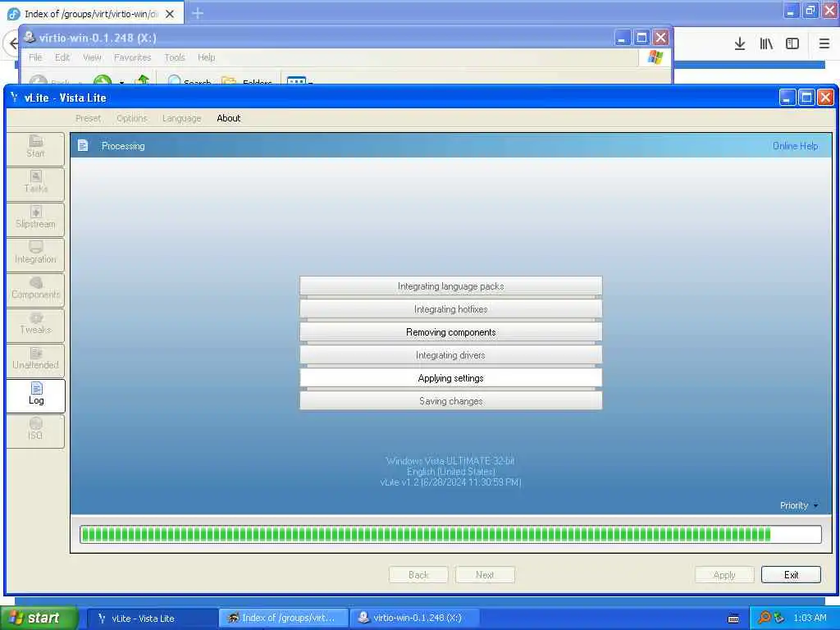This screenshot has width=840, height=630.
Task: Click the green Forward arrow in Explorer
Action: click(103, 80)
